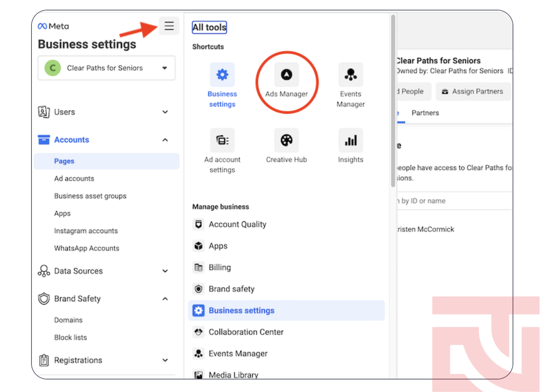The width and height of the screenshot is (540, 392).
Task: Click the Accounts sidebar icon
Action: 44,140
